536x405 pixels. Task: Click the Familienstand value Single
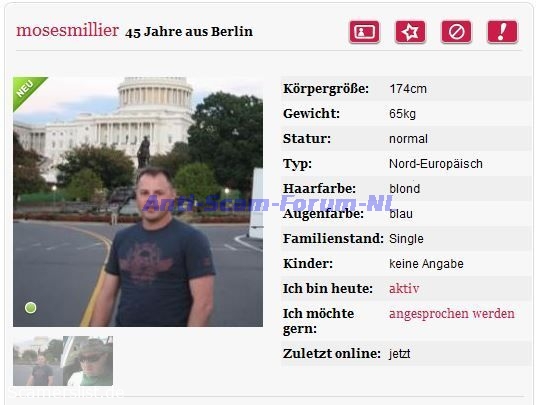(x=406, y=239)
